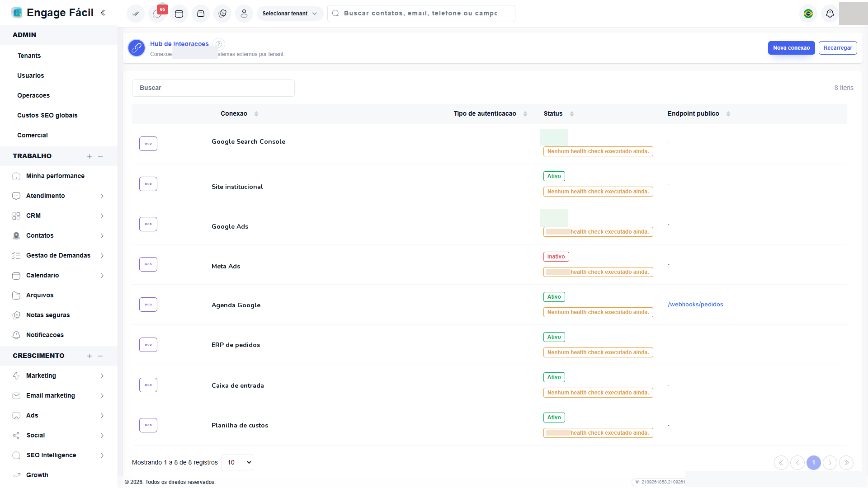Expand SEO Intelligence menu

[59, 455]
